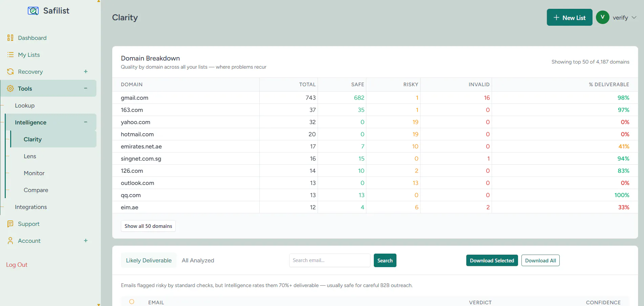The image size is (644, 306).
Task: Click Show all 50 domains button
Action: (x=148, y=226)
